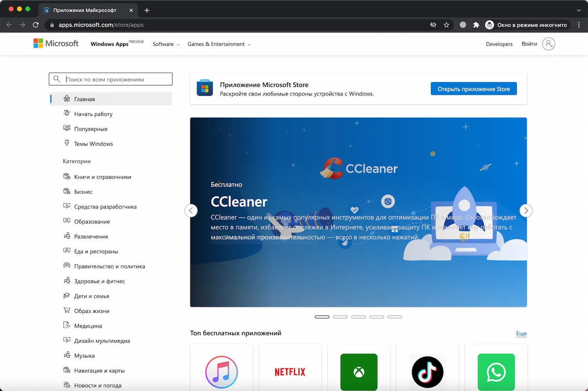Click the CCleaner banner title
The width and height of the screenshot is (588, 391).
point(239,202)
